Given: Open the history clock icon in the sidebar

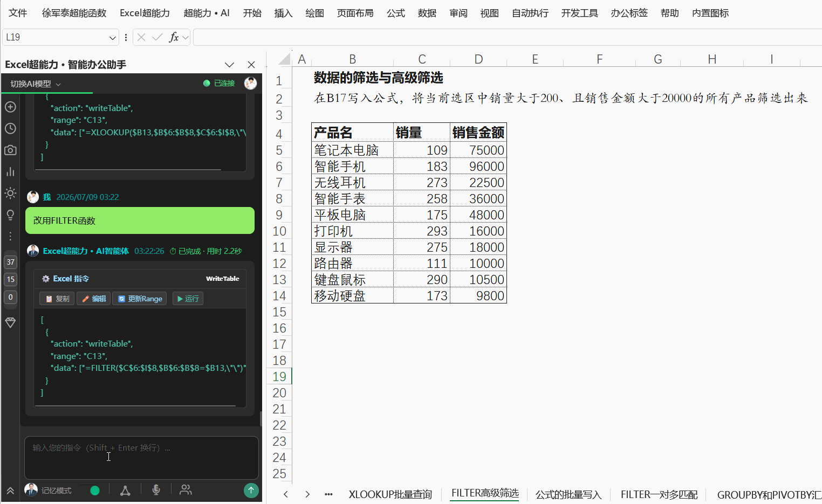Looking at the screenshot, I should (10, 128).
